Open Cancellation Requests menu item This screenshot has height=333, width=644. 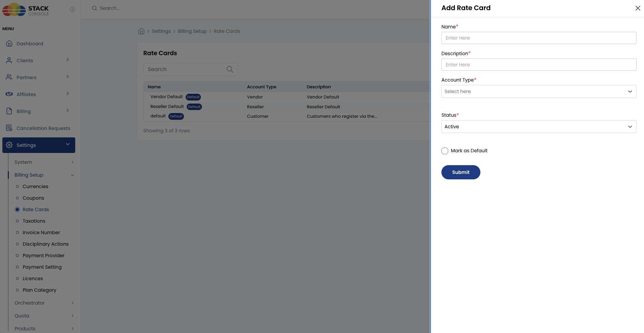43,128
